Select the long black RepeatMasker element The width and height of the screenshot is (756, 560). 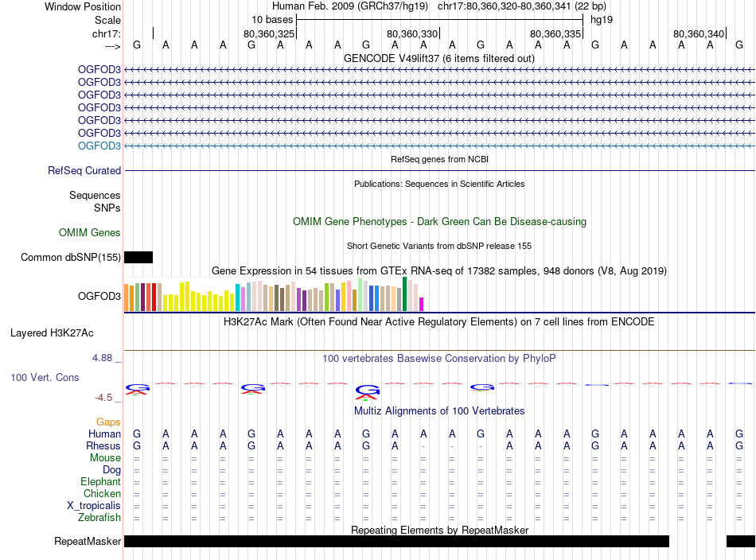(x=397, y=541)
